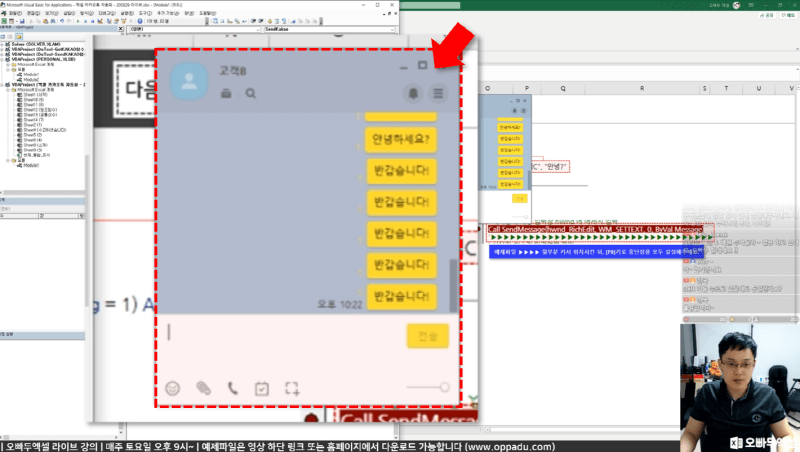Click View Object icon in project explorer
Screen dimensions: 800x452
(x=10, y=37)
